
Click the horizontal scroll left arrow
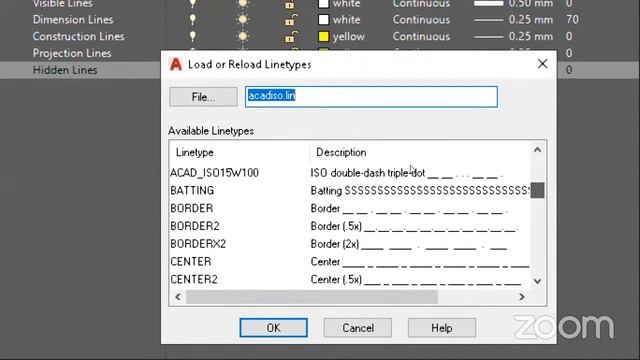point(178,297)
